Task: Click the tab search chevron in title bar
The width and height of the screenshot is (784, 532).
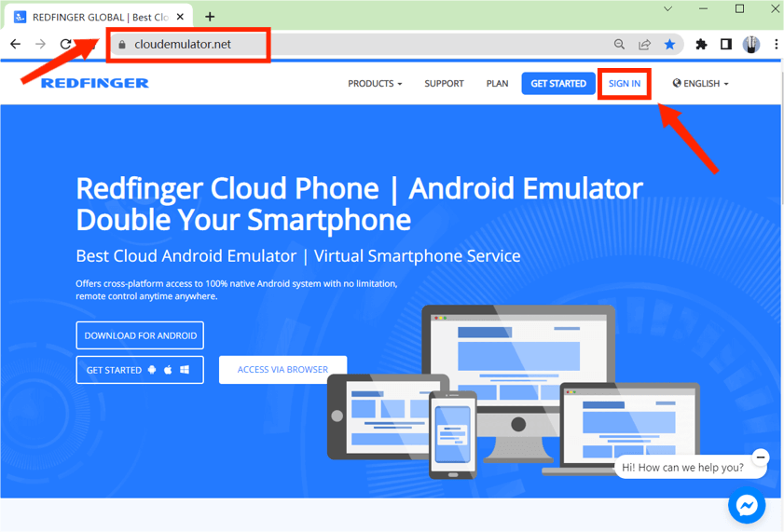Action: tap(667, 8)
